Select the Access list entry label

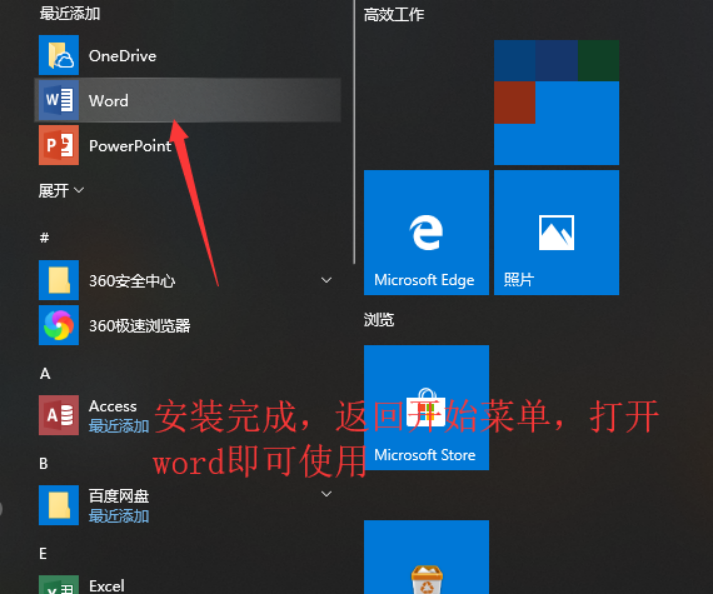(113, 406)
